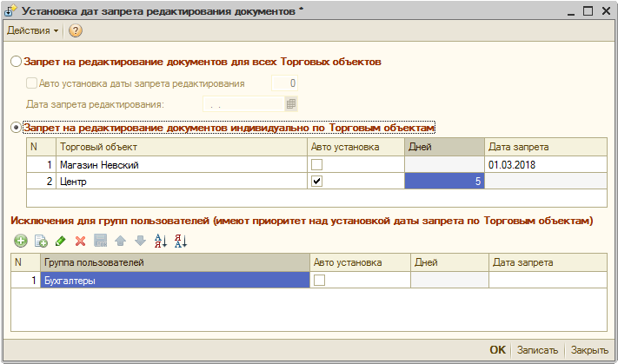Sort the list ascending
Viewport: 618px width, 364px height.
click(160, 241)
